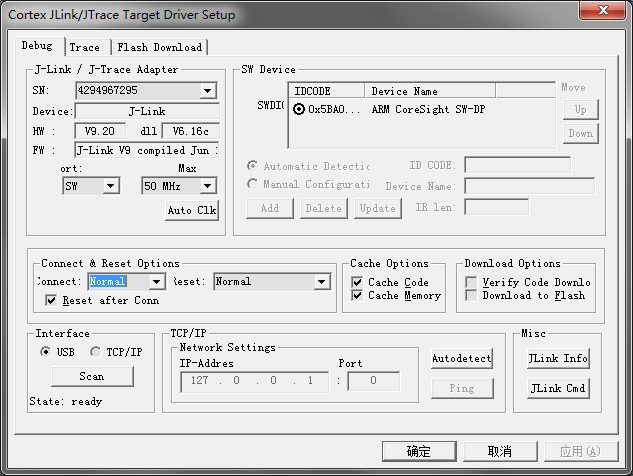The width and height of the screenshot is (633, 476).
Task: Enable Download to Flash checkbox
Action: 471,296
